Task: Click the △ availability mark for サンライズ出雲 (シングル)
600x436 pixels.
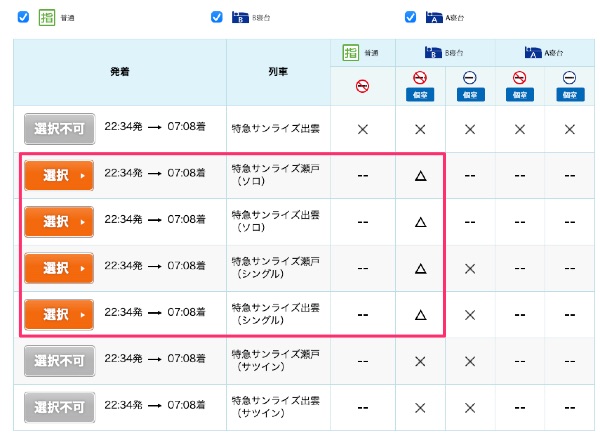Action: [420, 314]
